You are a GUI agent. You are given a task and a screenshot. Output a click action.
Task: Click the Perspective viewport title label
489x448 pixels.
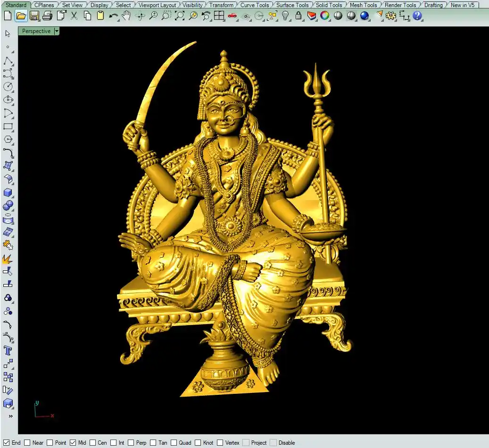pos(36,31)
